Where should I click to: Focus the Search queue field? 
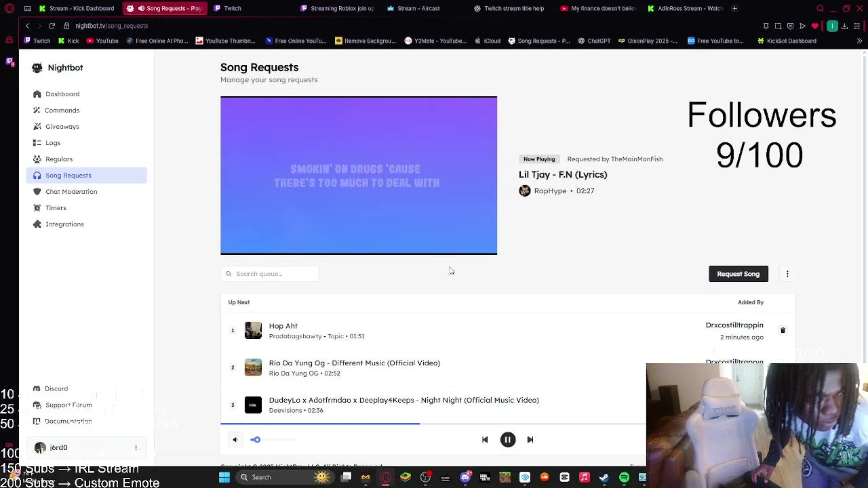click(x=270, y=274)
